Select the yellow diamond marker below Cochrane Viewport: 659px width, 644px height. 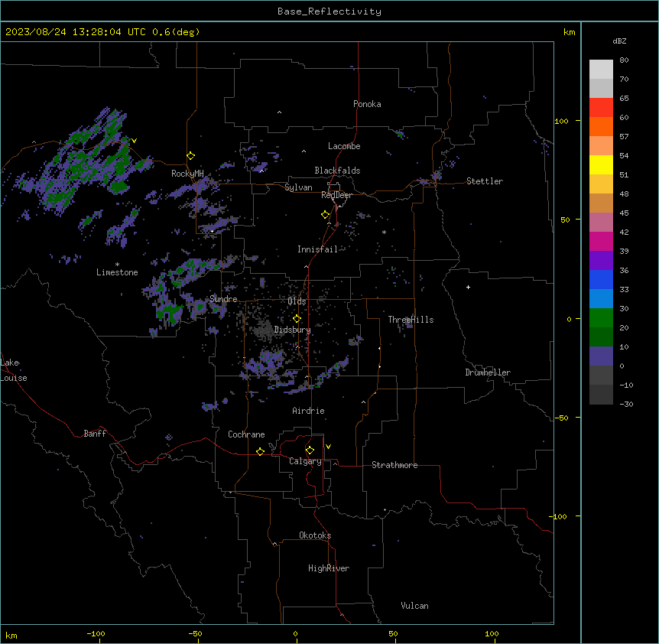tap(260, 451)
